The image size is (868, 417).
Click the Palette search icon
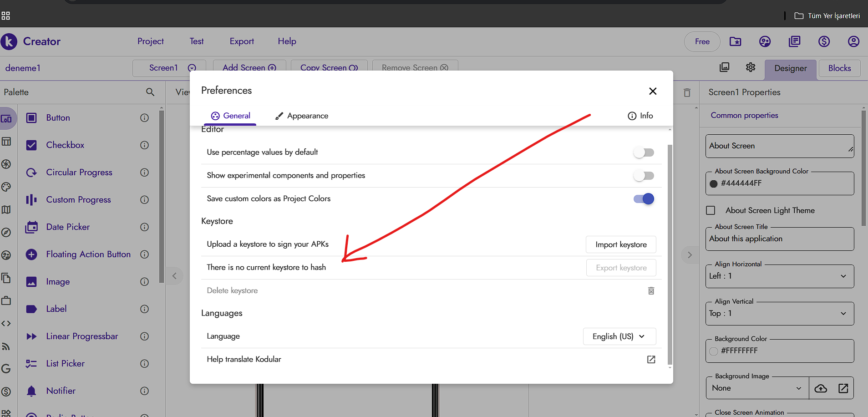tap(150, 92)
